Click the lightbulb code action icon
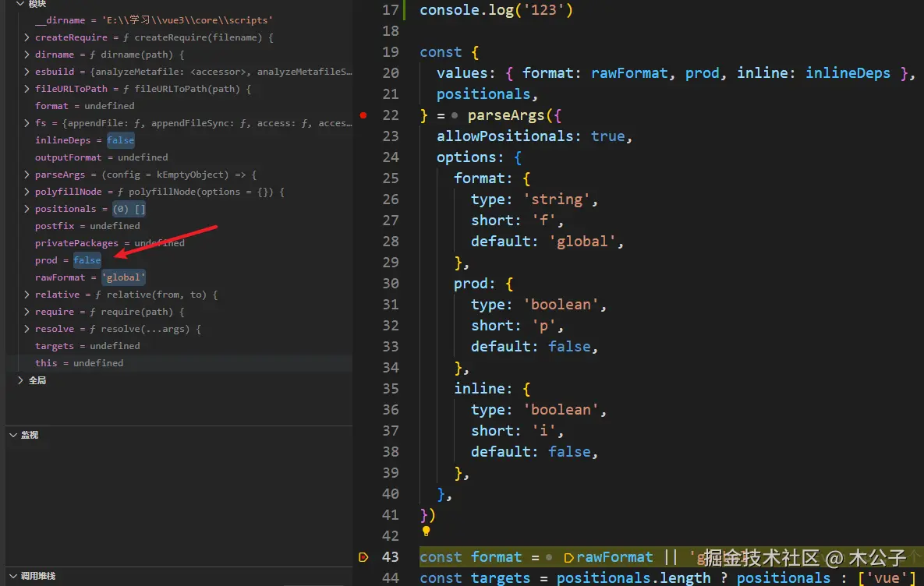Image resolution: width=924 pixels, height=586 pixels. coord(426,531)
